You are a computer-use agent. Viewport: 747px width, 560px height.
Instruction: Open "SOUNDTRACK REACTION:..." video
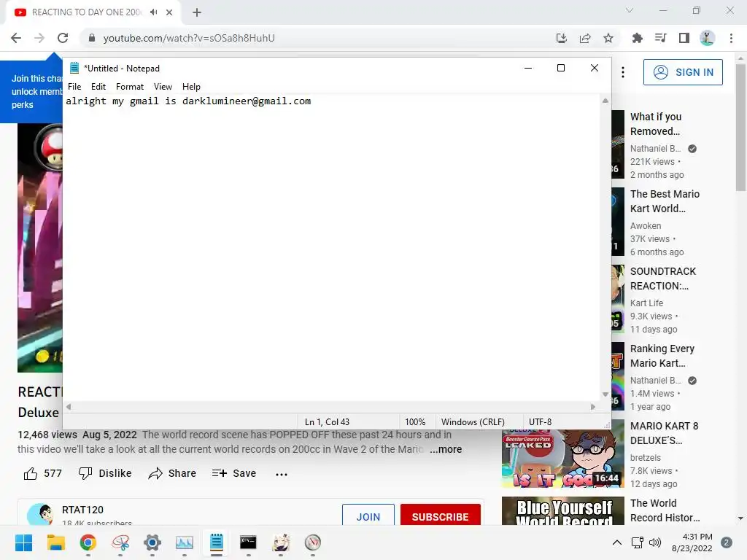point(662,279)
